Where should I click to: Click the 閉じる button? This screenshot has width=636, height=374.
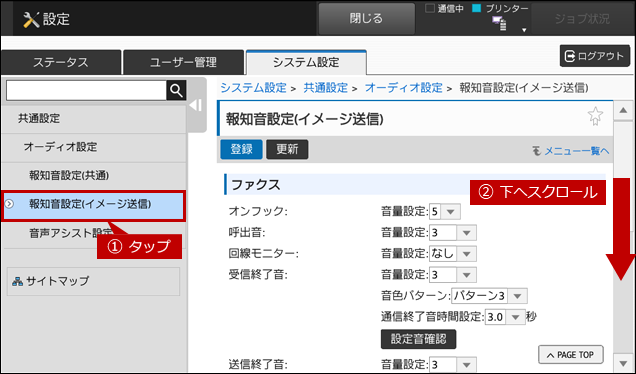(366, 19)
